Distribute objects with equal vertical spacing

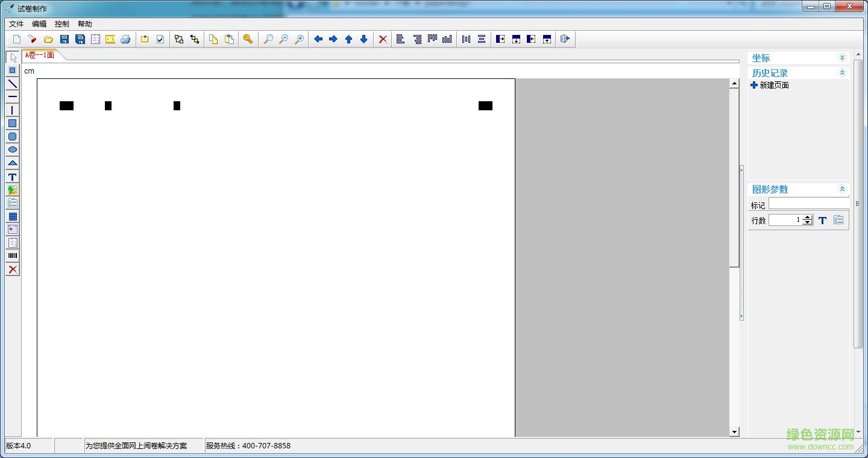482,39
